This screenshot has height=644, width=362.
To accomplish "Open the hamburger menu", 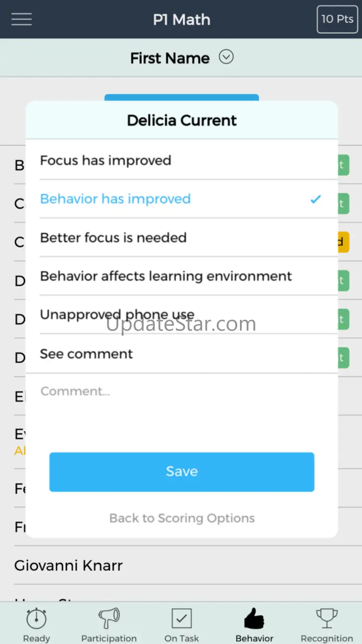I will (22, 19).
